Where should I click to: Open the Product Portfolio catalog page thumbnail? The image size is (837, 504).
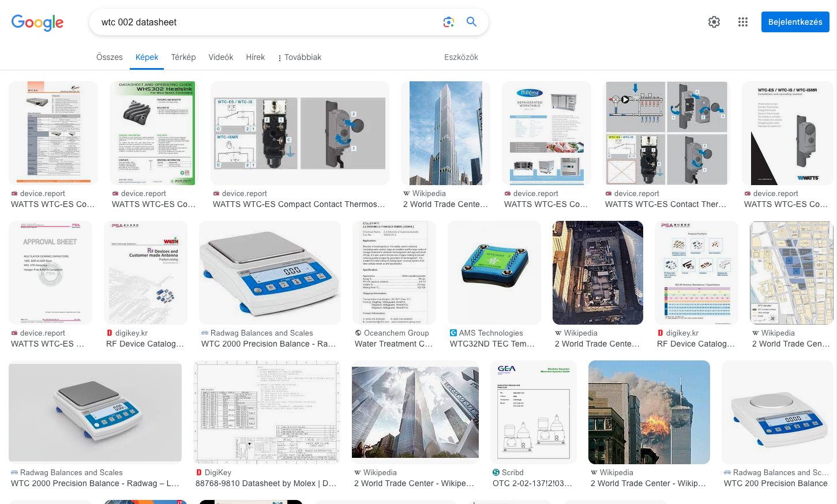tap(696, 273)
